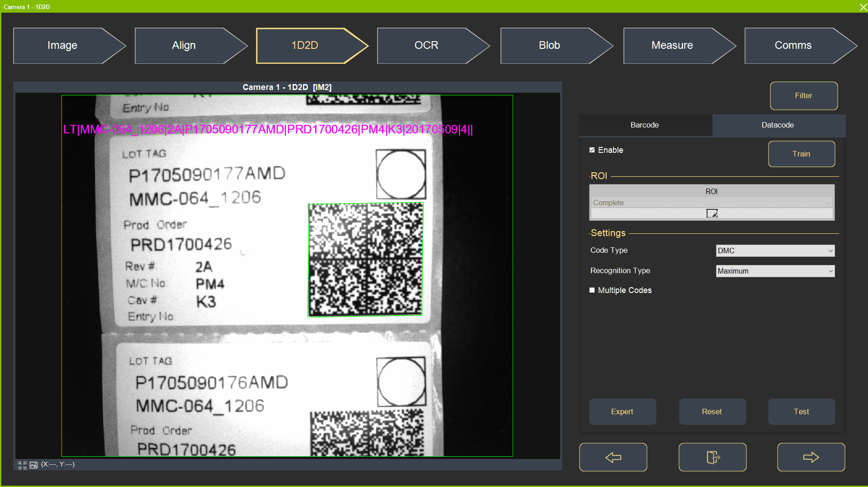Open the Code Type dropdown showing DMC
The height and width of the screenshot is (487, 868).
pos(775,251)
